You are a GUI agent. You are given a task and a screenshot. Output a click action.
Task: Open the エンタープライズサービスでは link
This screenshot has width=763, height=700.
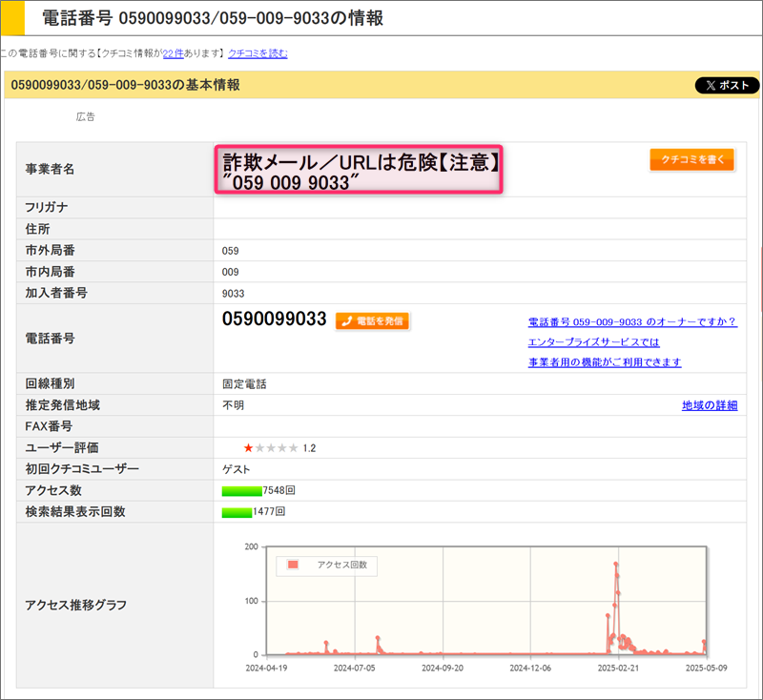pyautogui.click(x=593, y=342)
